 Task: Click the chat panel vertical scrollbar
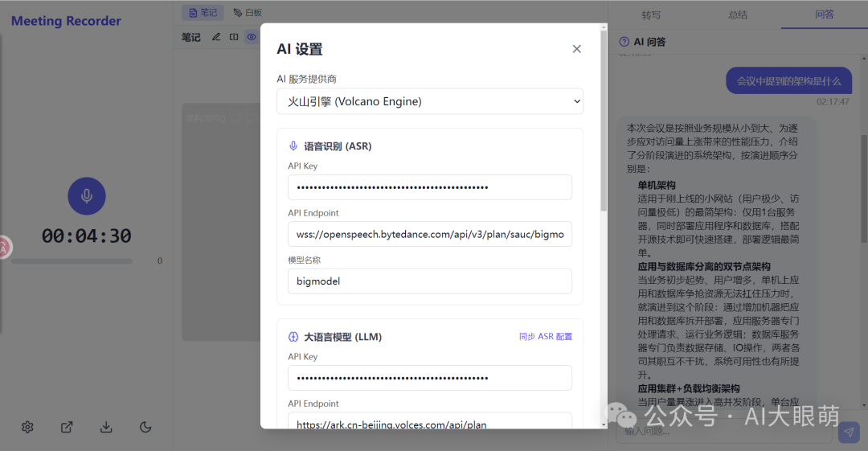864,188
